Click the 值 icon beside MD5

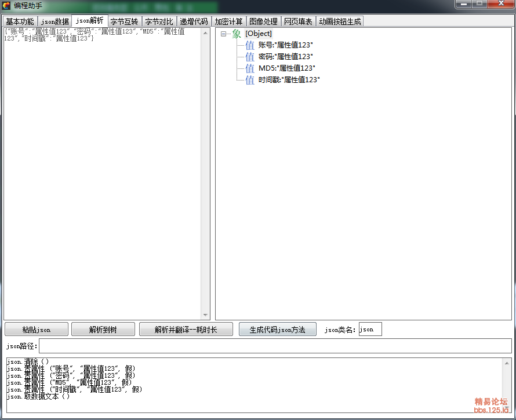pos(250,68)
